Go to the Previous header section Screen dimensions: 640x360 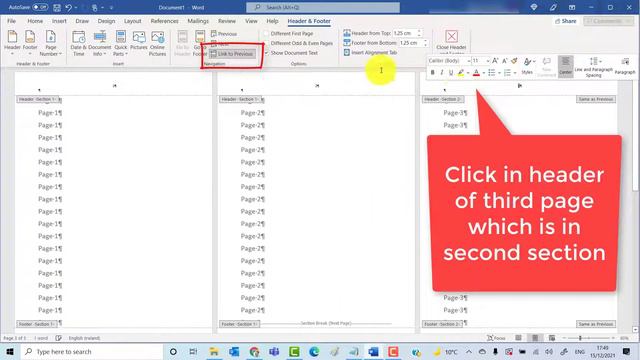[224, 34]
